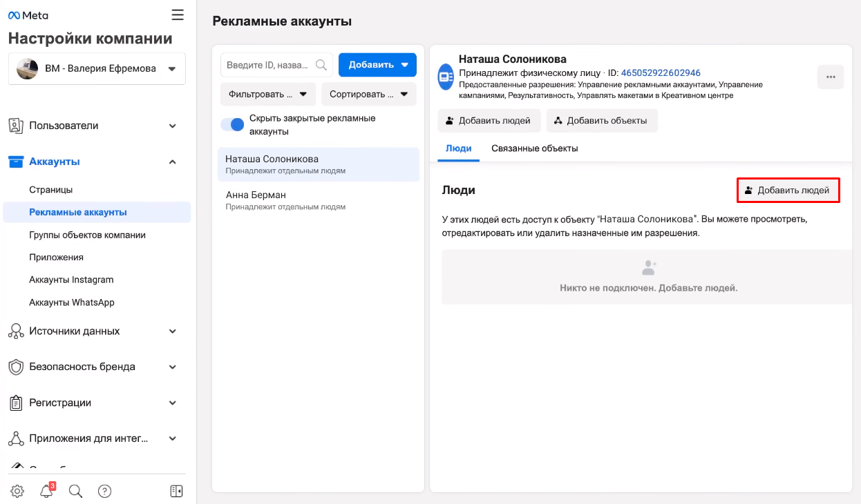This screenshot has width=861, height=504.
Task: Click the add-person icon in the empty placeholder
Action: [x=649, y=266]
